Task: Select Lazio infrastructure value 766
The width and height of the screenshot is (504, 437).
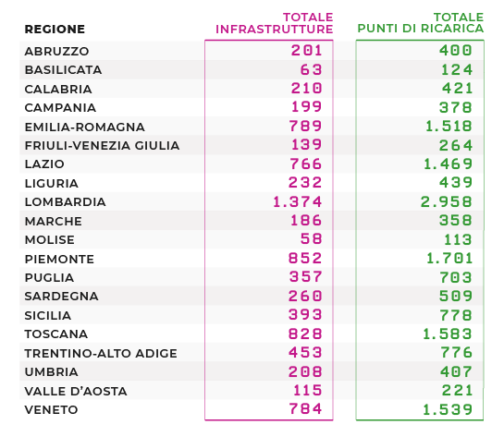Action: click(305, 164)
